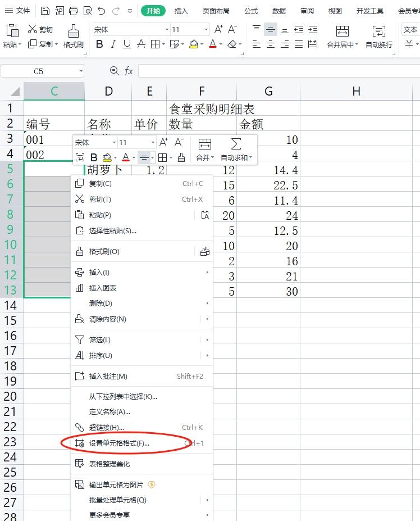Image resolution: width=420 pixels, height=521 pixels.
Task: Click paste-special icon beside 粘贴(P)
Action: tap(205, 215)
